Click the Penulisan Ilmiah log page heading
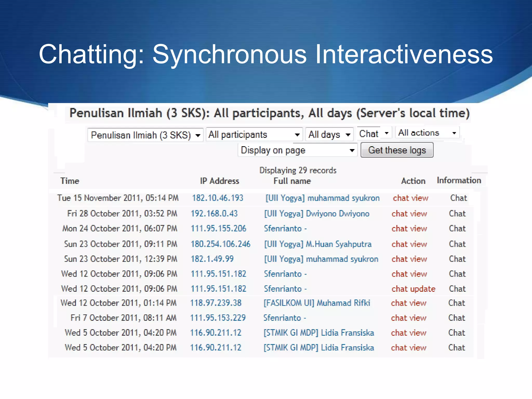This screenshot has width=532, height=399. pos(270,113)
